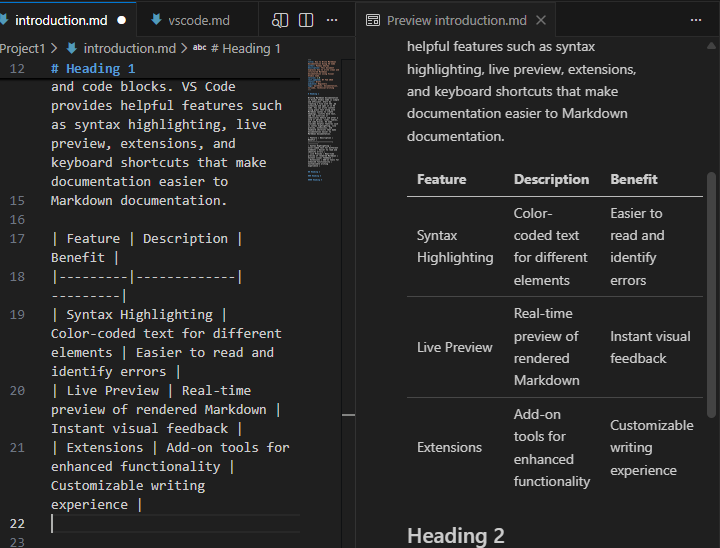This screenshot has width=720, height=548.
Task: Click line number 19 in the gutter
Action: point(17,315)
